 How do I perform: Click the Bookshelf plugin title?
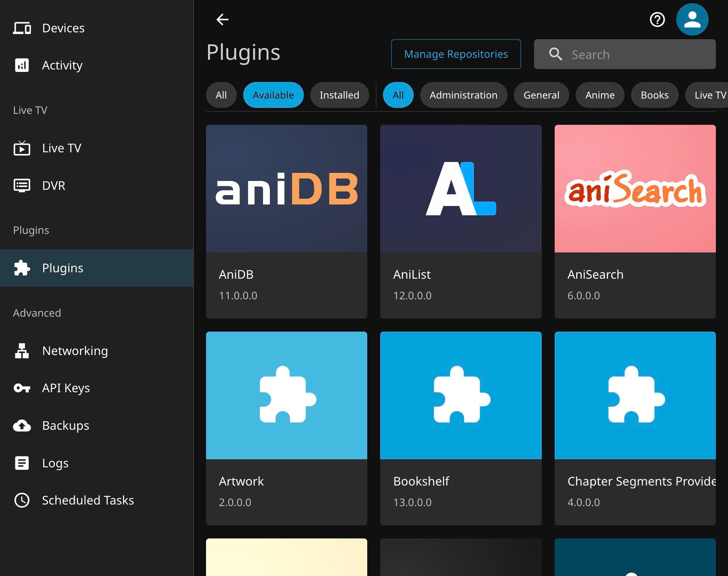[421, 481]
